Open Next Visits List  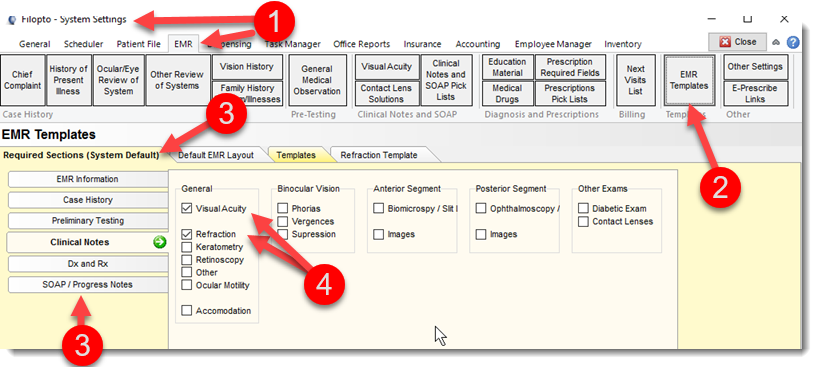[x=636, y=80]
